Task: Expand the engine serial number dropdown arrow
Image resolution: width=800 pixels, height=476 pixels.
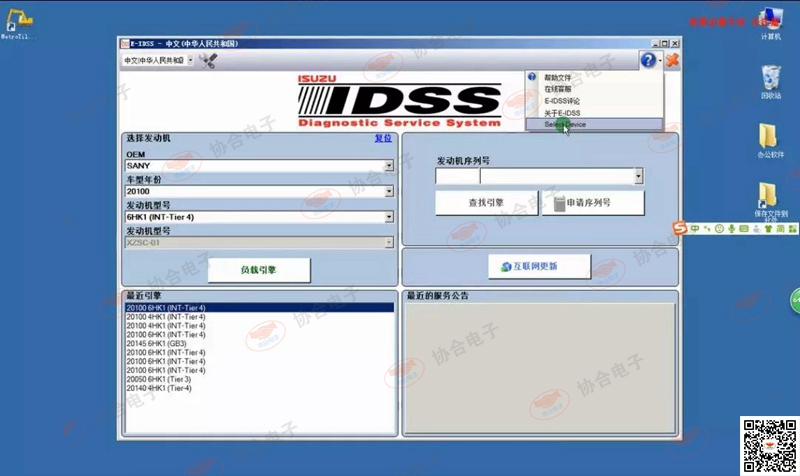Action: [638, 176]
